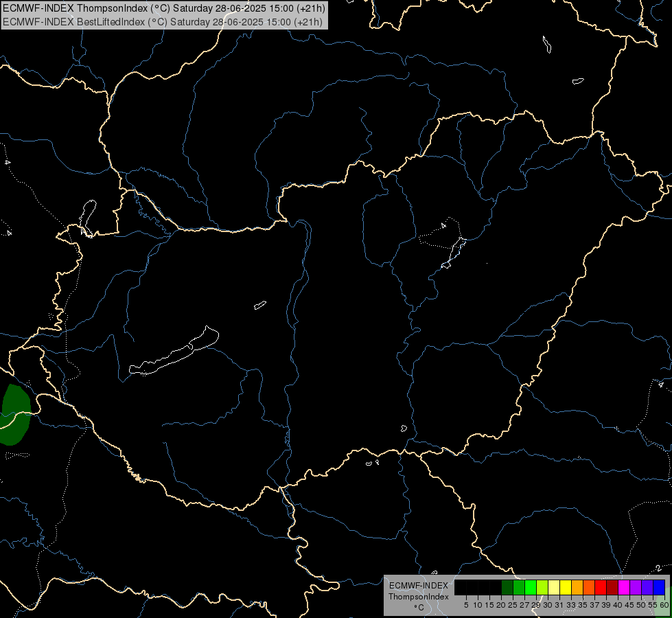Viewport: 672px width, 618px height.
Task: Click the ThompsonIndex title line
Action: click(164, 8)
